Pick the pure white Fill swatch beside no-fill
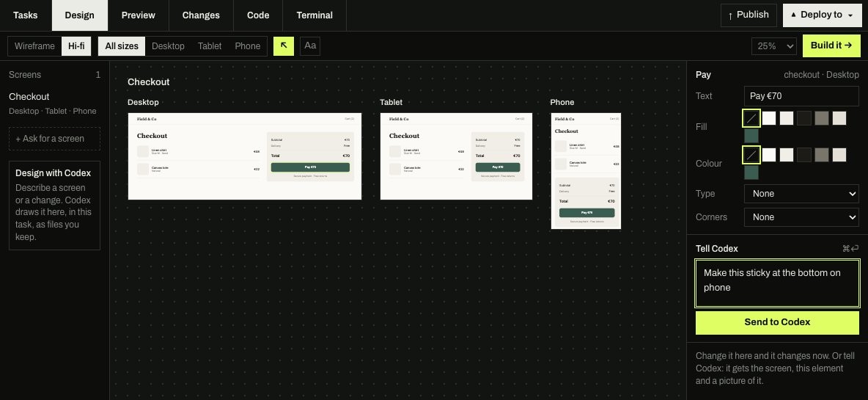The height and width of the screenshot is (400, 868). (769, 118)
